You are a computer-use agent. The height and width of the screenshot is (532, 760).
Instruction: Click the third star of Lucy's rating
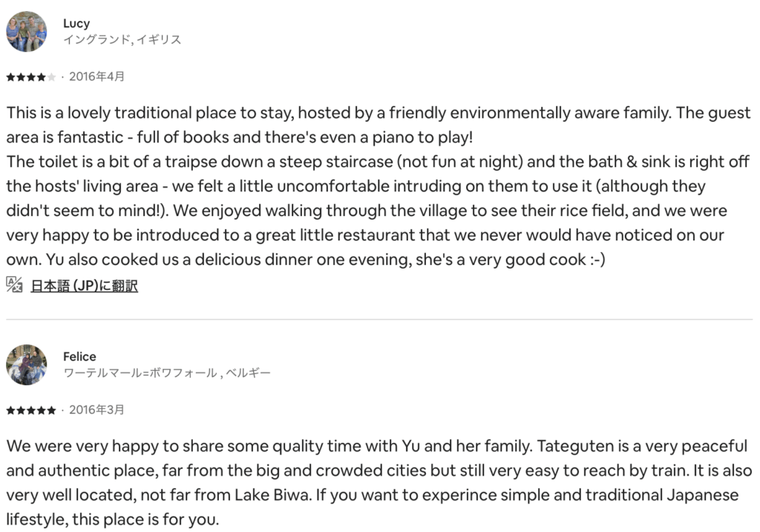[30, 76]
